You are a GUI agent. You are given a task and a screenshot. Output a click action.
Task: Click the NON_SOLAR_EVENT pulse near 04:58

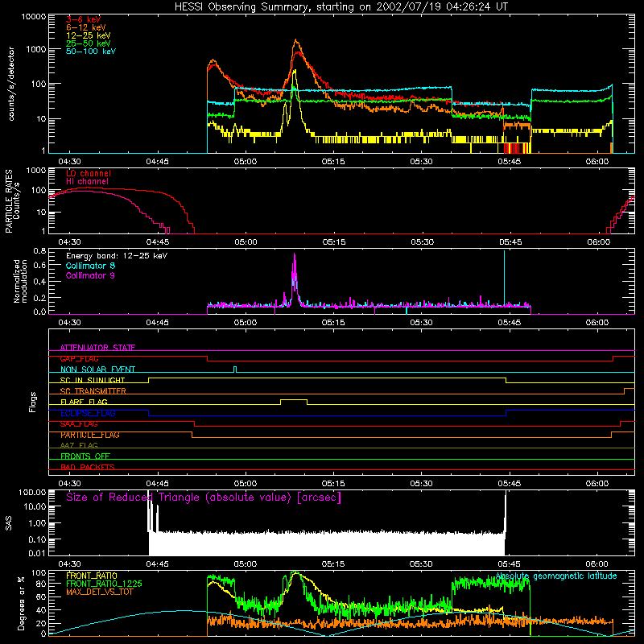pos(235,368)
